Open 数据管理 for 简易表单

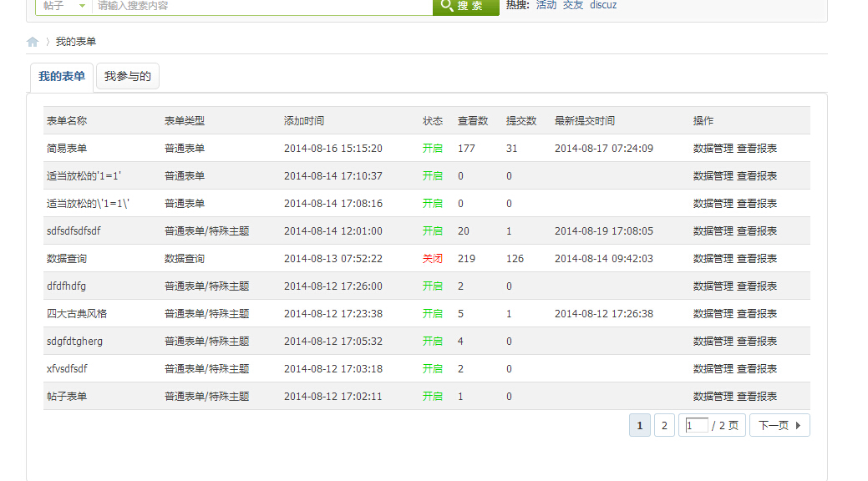(714, 148)
